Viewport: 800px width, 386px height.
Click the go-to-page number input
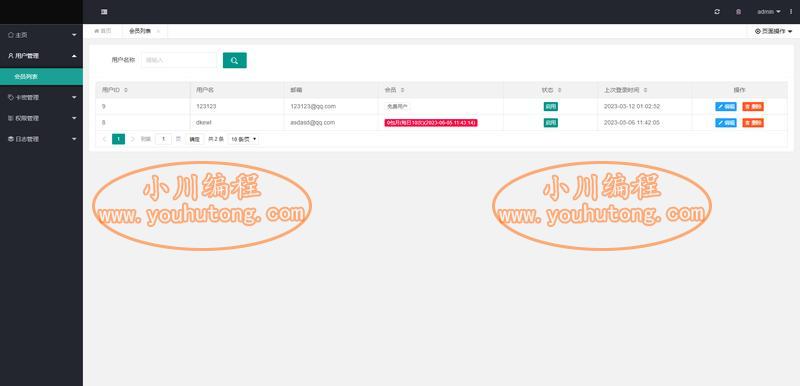[x=163, y=139]
